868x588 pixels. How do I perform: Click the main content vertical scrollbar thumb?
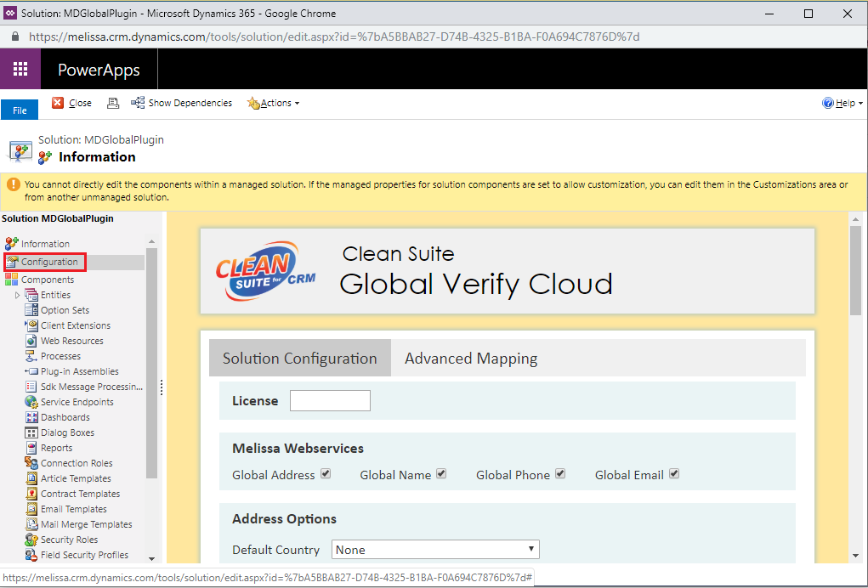coord(855,269)
